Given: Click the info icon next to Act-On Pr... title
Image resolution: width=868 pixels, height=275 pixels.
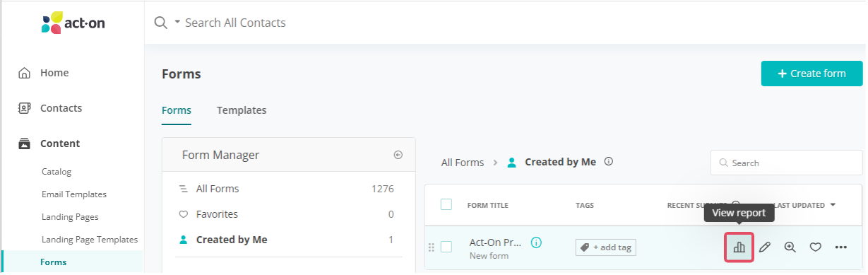Looking at the screenshot, I should pyautogui.click(x=536, y=242).
